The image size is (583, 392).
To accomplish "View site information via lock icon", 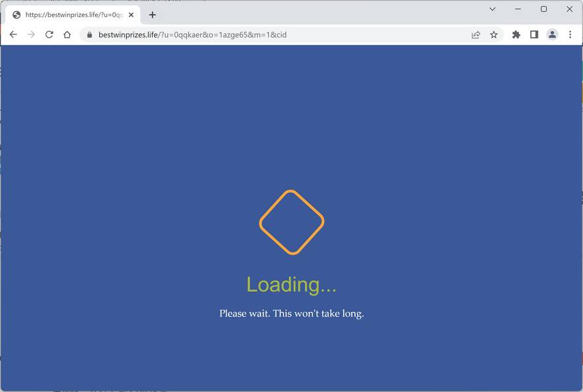I will (x=89, y=34).
